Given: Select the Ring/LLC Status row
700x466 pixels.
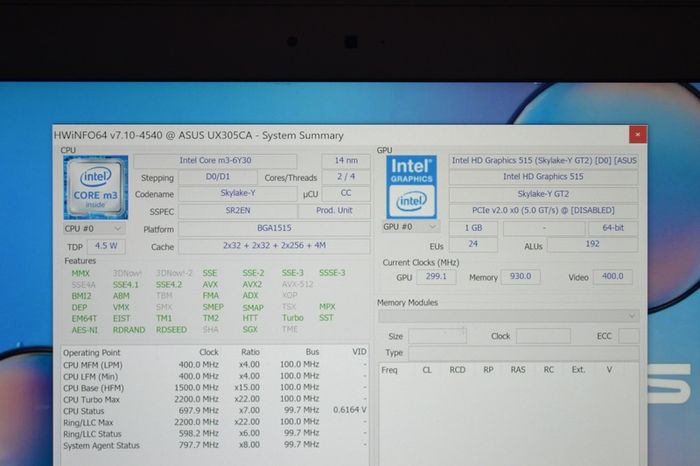Looking at the screenshot, I should 215,433.
